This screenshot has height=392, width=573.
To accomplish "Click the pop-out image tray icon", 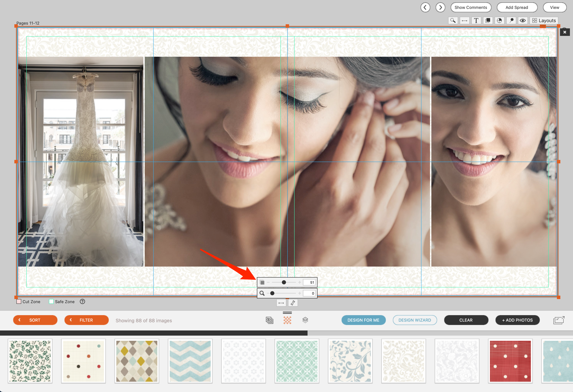I will pyautogui.click(x=559, y=320).
